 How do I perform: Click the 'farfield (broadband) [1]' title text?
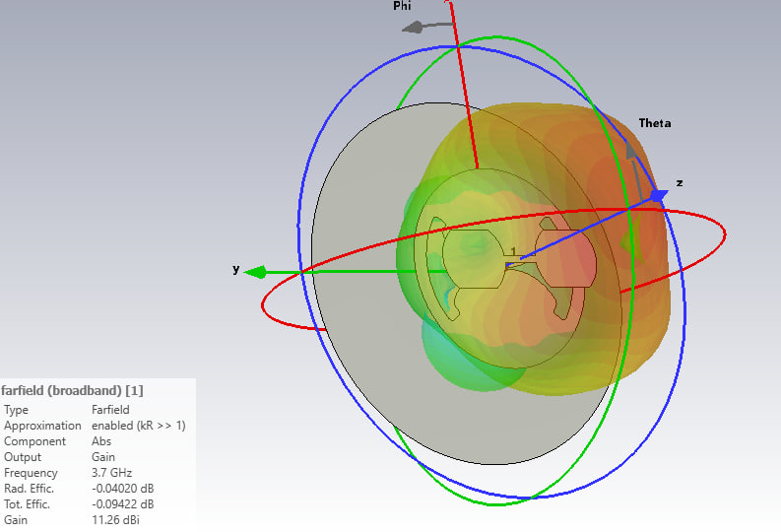pos(72,390)
